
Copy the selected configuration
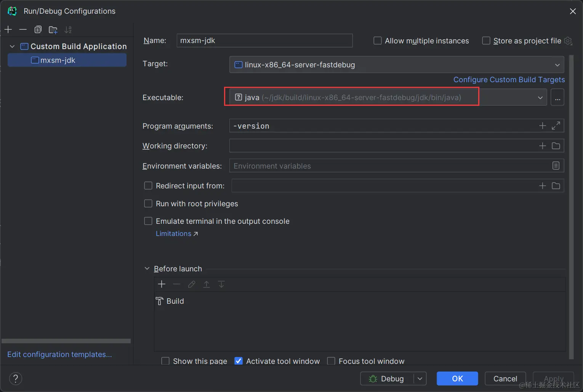tap(38, 30)
